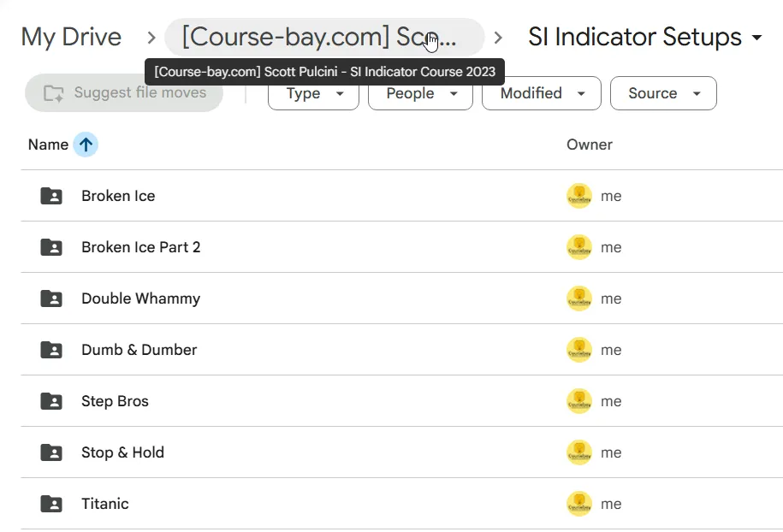Click the owner avatar in Dumb & Dumber row
Image resolution: width=783 pixels, height=532 pixels.
click(579, 350)
